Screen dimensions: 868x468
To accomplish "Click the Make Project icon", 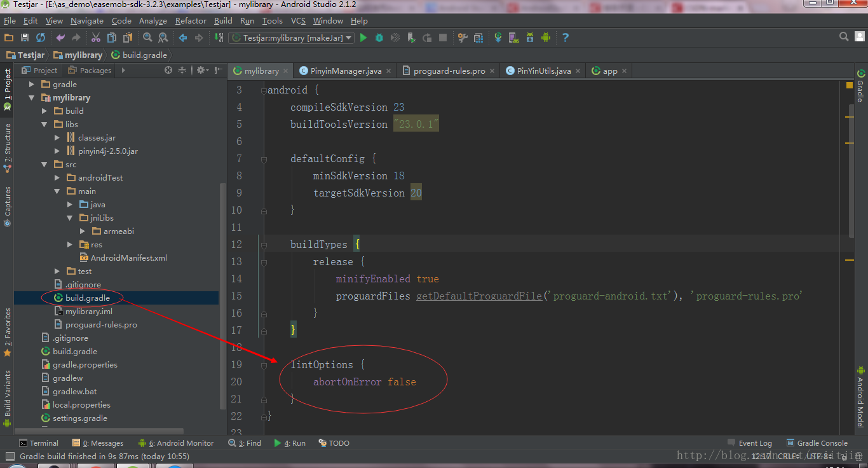I will (x=219, y=38).
